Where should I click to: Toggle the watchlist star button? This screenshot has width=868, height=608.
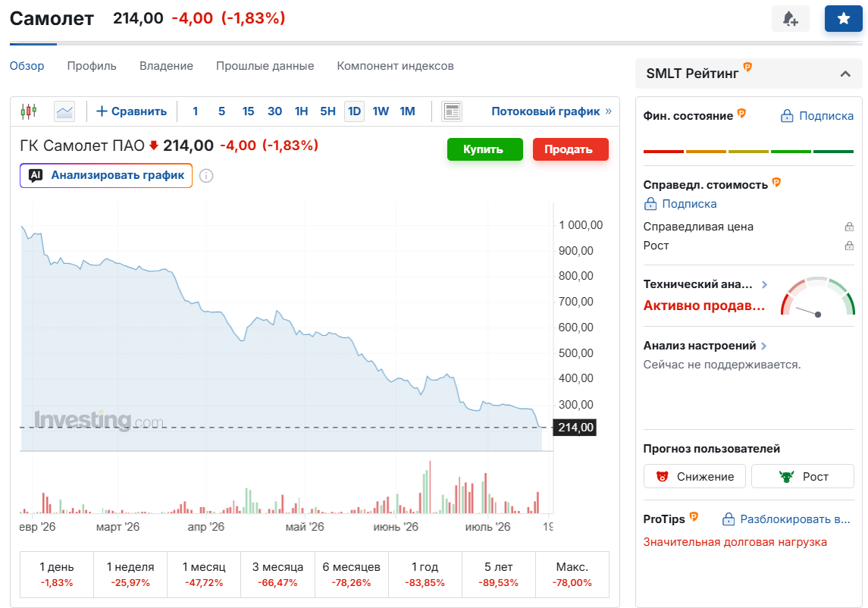click(843, 19)
